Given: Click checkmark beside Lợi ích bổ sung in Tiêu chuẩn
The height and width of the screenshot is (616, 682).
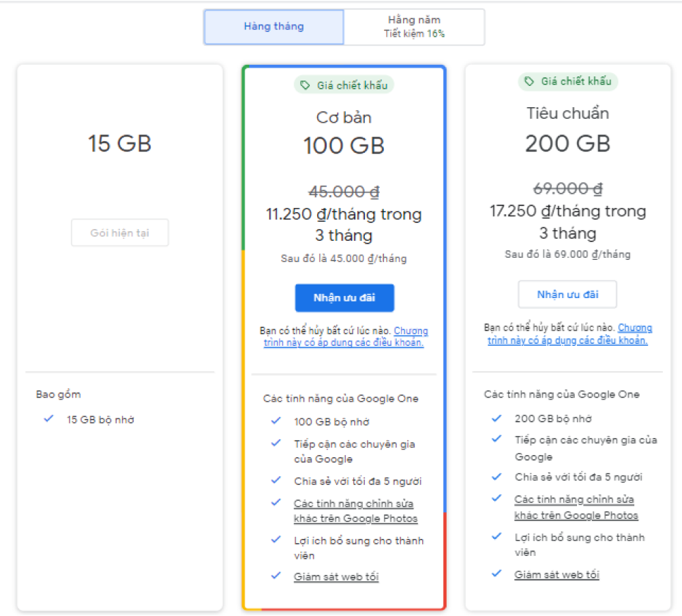Looking at the screenshot, I should pyautogui.click(x=496, y=537).
